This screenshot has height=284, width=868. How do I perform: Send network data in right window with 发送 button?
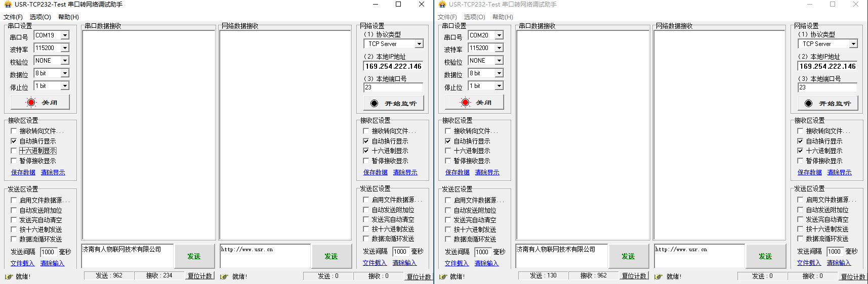(x=765, y=256)
